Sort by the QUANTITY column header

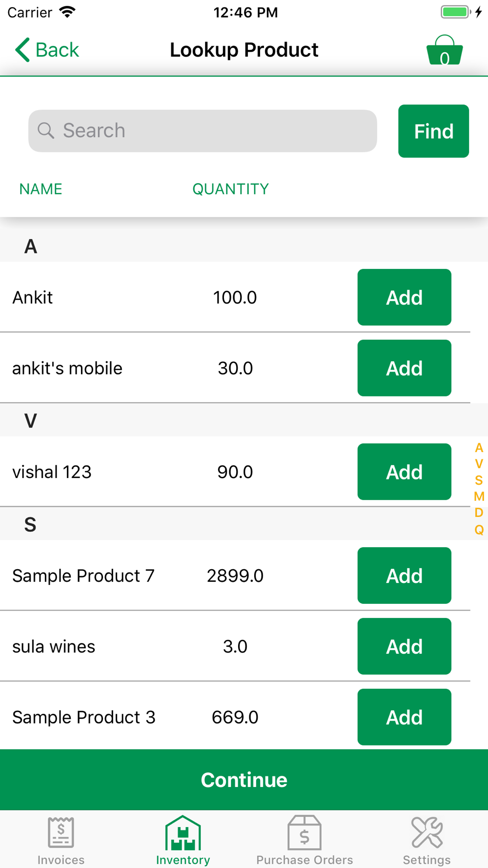(x=230, y=189)
